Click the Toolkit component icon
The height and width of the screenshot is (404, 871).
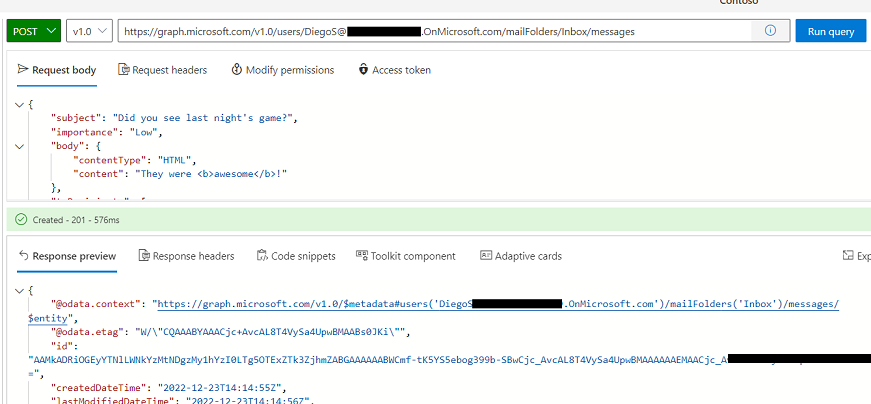[x=362, y=256]
